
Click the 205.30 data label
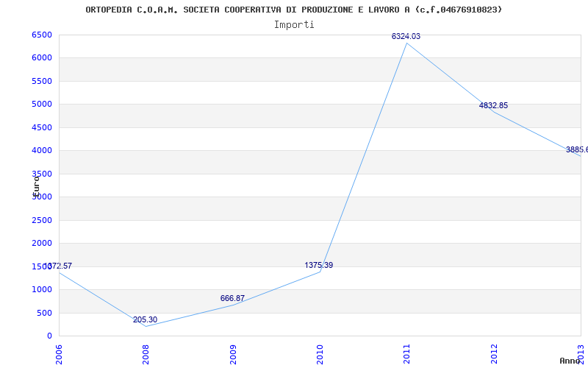[145, 319]
